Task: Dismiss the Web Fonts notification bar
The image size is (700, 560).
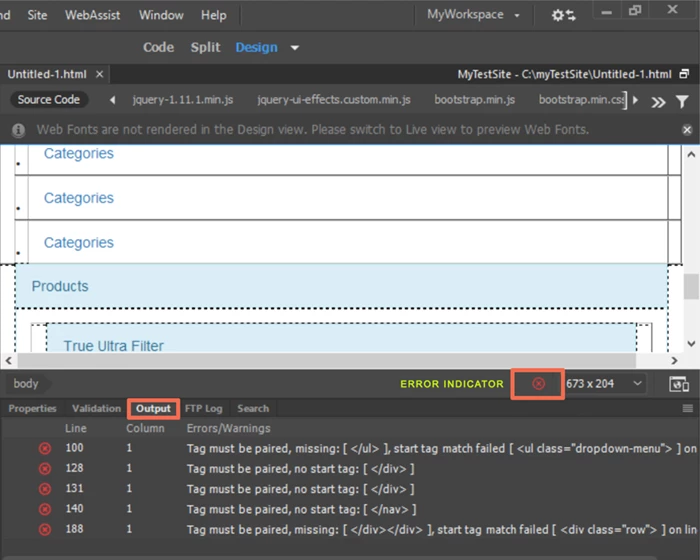Action: tap(687, 130)
